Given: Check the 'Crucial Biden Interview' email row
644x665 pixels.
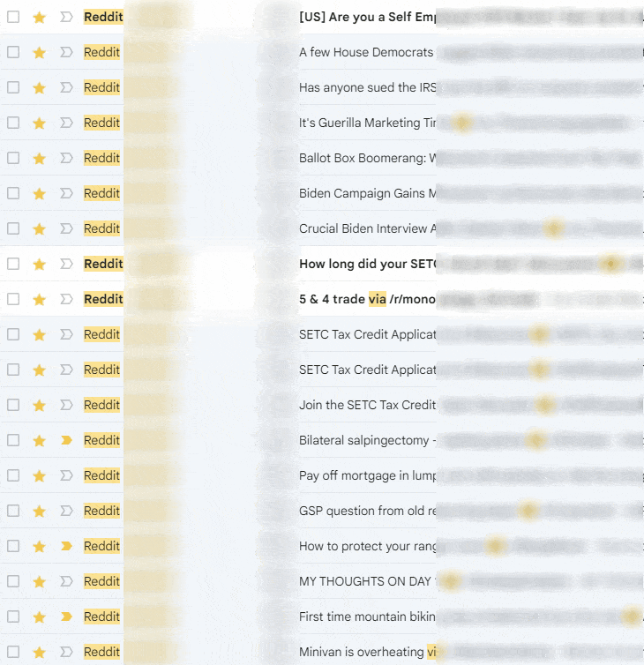Looking at the screenshot, I should (13, 228).
